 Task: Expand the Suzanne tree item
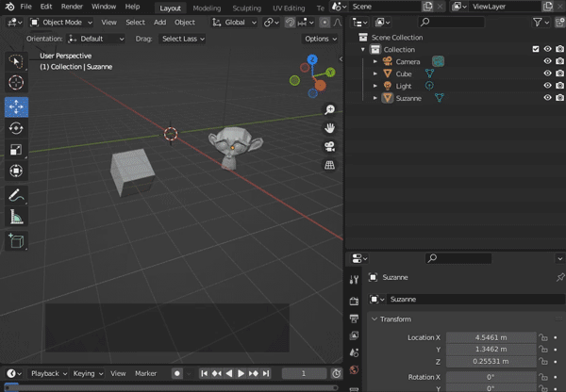coord(375,98)
